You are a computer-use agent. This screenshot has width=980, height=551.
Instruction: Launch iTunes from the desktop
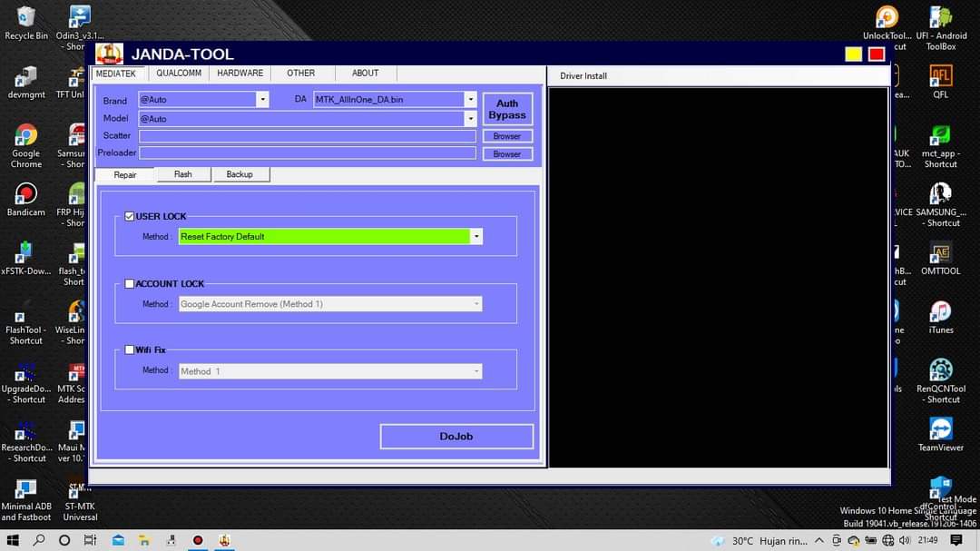point(941,317)
